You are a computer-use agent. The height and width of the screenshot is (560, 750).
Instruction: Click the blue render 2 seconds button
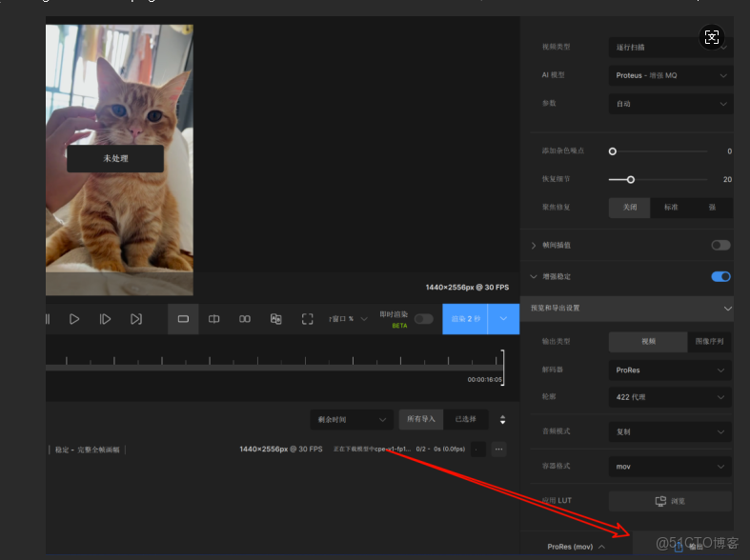[x=467, y=319]
